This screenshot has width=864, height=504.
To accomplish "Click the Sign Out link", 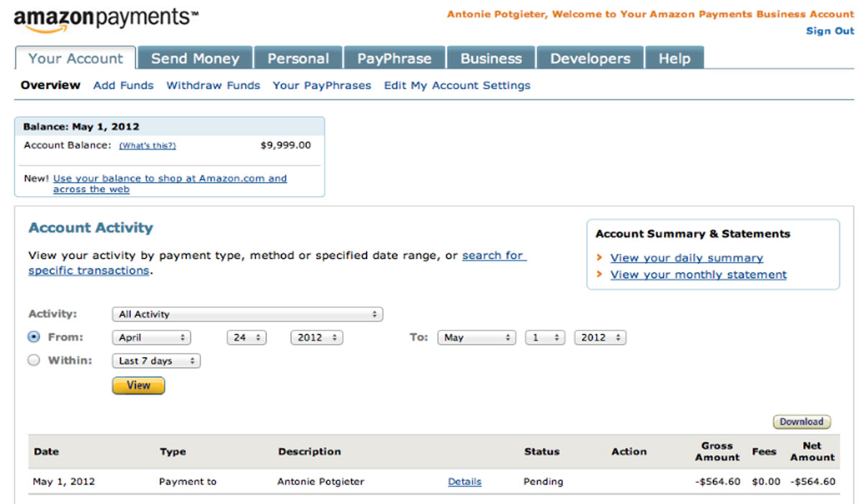I will (830, 31).
